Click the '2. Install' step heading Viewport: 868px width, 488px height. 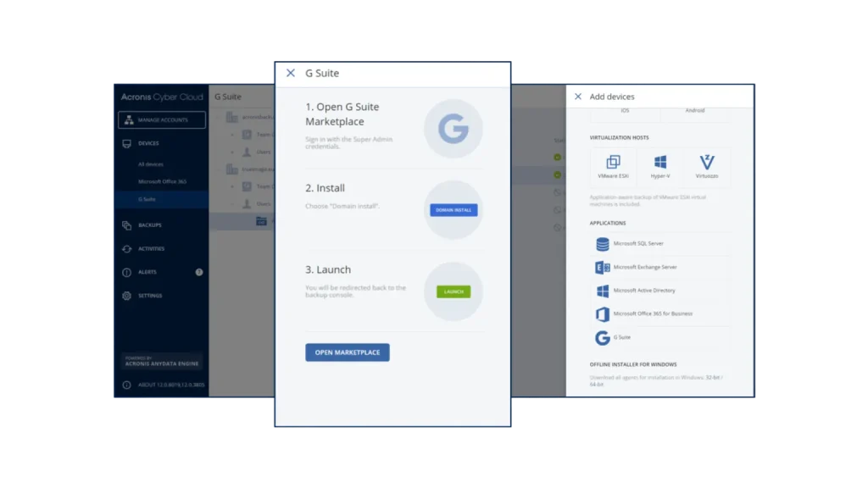click(325, 188)
